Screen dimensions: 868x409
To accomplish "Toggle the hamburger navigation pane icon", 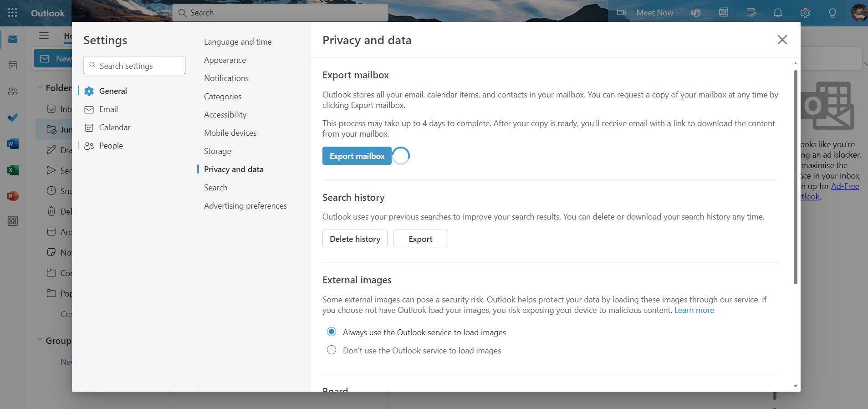I will click(44, 36).
